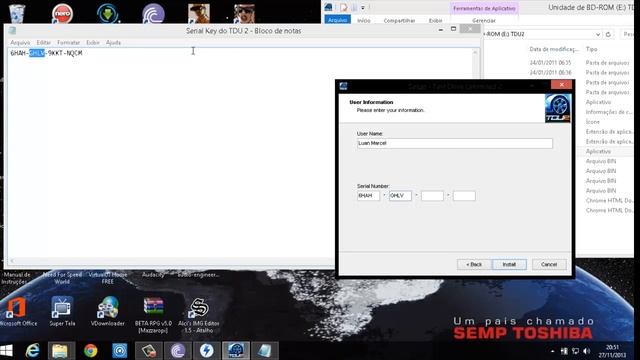Click the setup window title bar icon
Screen dimensions: 640x360
pos(343,86)
